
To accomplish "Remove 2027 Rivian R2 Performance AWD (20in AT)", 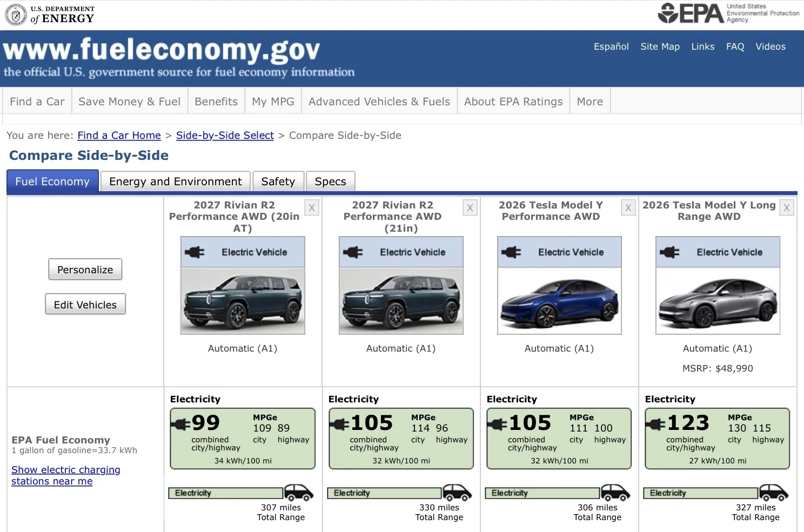I will pyautogui.click(x=312, y=208).
